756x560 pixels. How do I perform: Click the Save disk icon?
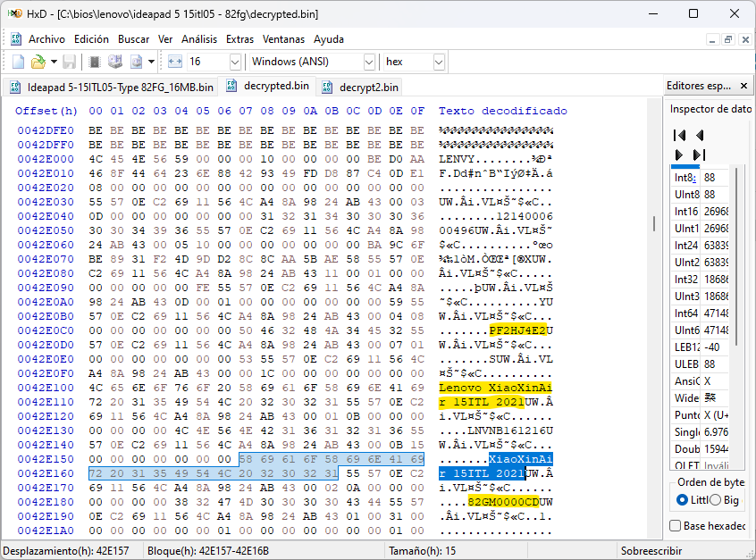coord(69,62)
